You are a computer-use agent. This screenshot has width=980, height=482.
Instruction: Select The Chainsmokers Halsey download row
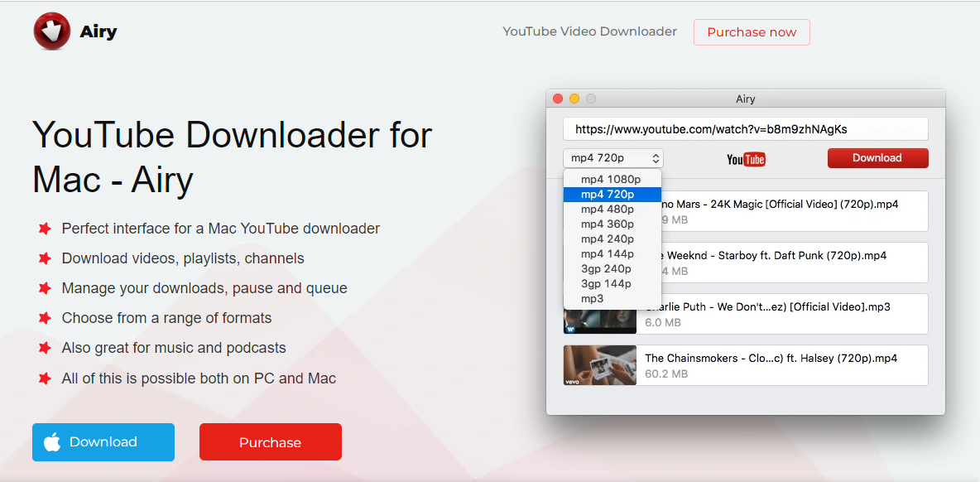point(745,365)
